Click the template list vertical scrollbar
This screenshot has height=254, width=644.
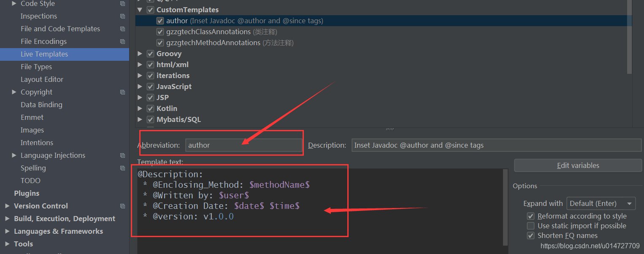click(629, 37)
